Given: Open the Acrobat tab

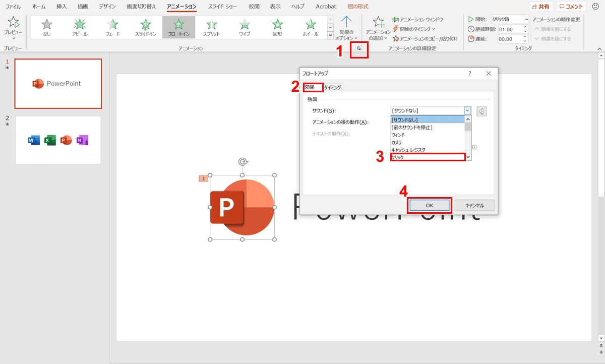Looking at the screenshot, I should point(326,7).
